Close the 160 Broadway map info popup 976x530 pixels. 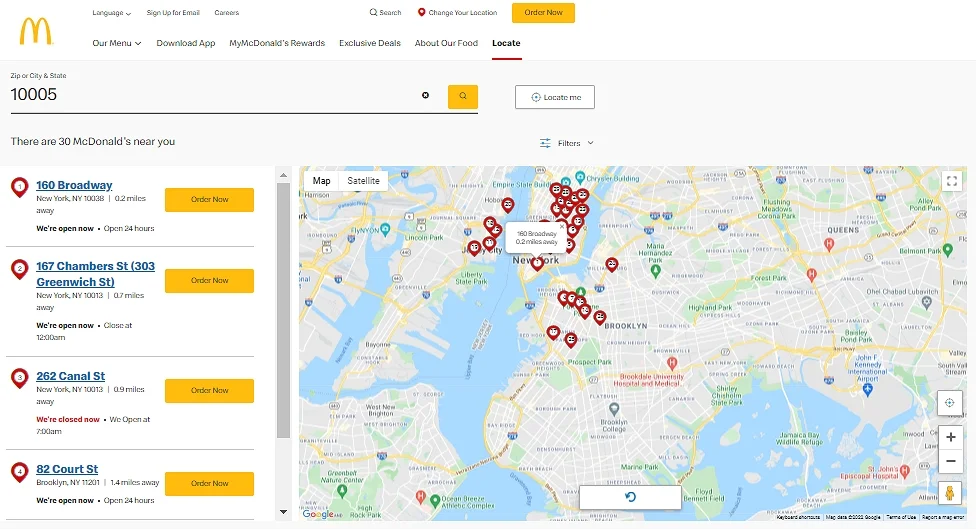(x=561, y=227)
